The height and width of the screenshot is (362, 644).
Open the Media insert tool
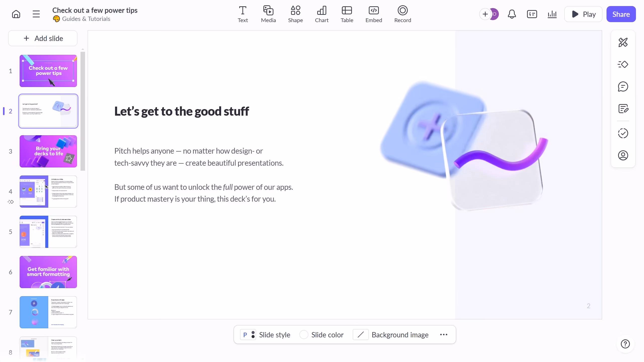[268, 14]
